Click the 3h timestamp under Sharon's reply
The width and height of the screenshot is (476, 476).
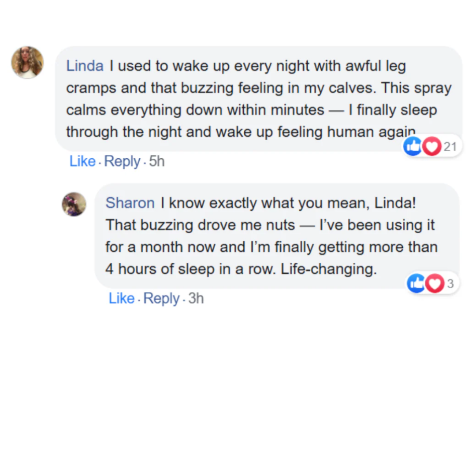click(196, 298)
